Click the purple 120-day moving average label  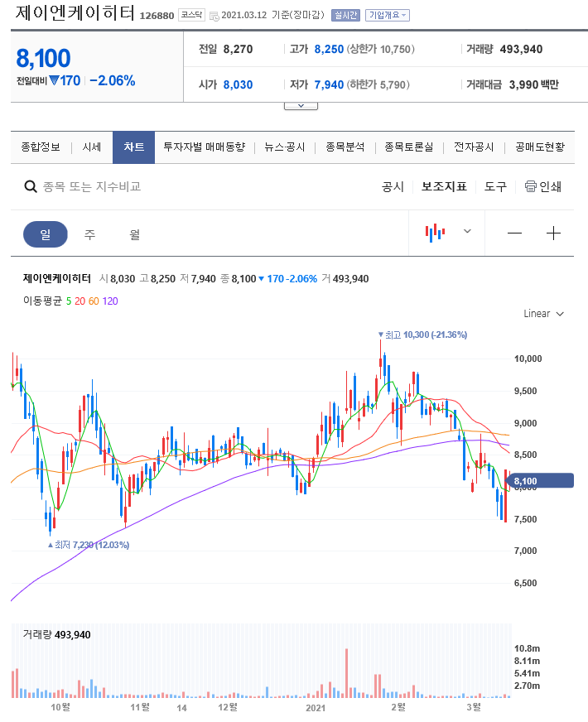click(110, 301)
